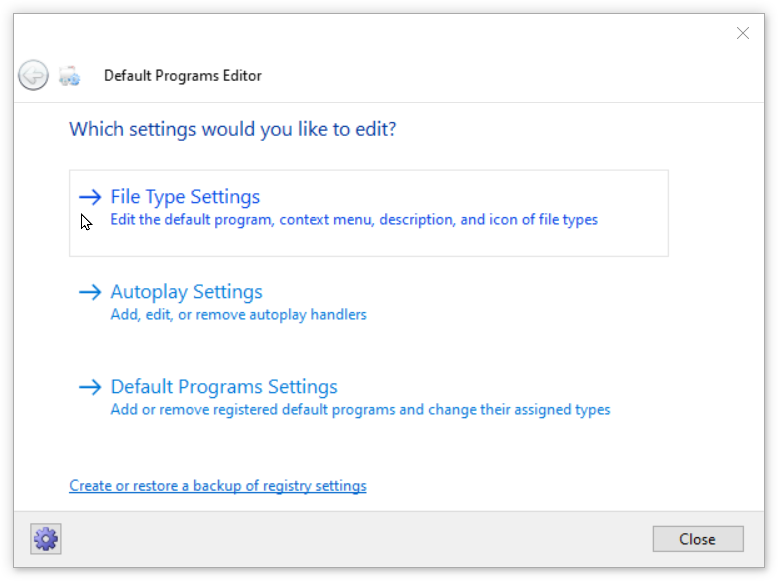Click the arrow icon beside File Type Settings
This screenshot has width=778, height=581.
90,197
